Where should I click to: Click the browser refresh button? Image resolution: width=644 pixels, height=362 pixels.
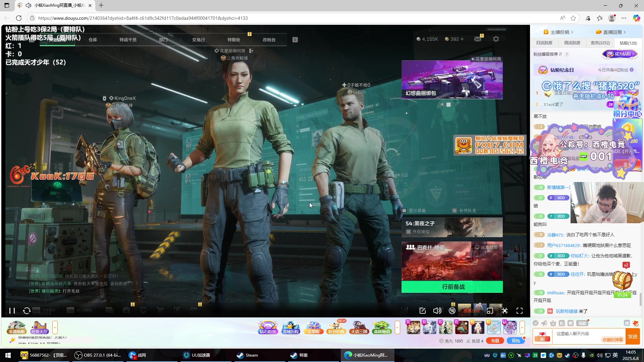[x=19, y=18]
